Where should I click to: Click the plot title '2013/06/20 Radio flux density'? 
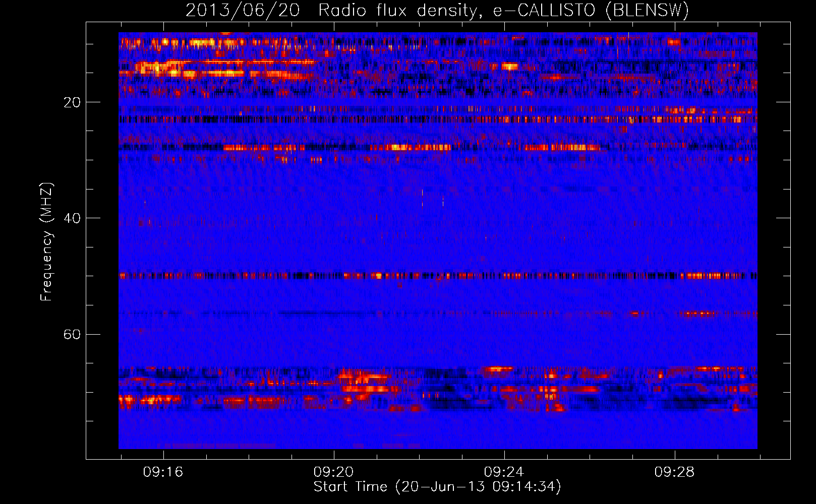click(x=437, y=10)
